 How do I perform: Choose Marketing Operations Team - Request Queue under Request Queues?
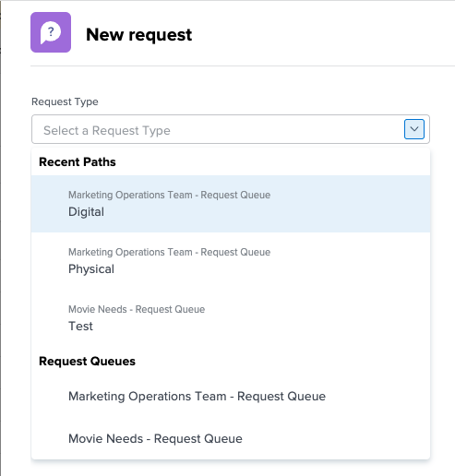click(x=231, y=397)
